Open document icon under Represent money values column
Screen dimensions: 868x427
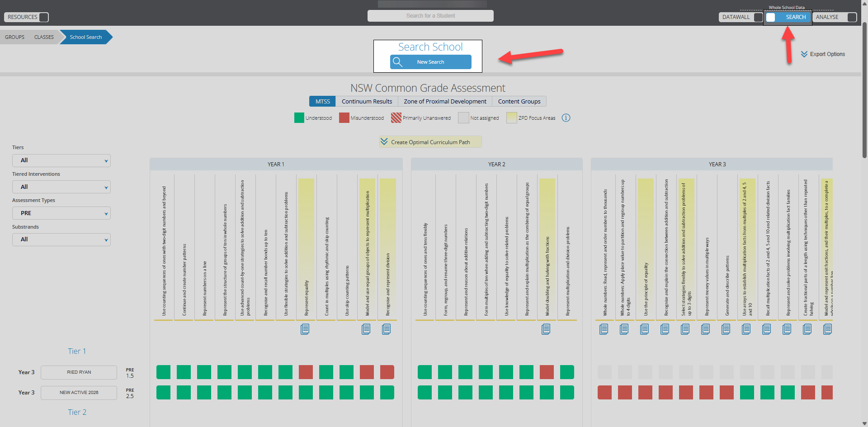pyautogui.click(x=706, y=329)
